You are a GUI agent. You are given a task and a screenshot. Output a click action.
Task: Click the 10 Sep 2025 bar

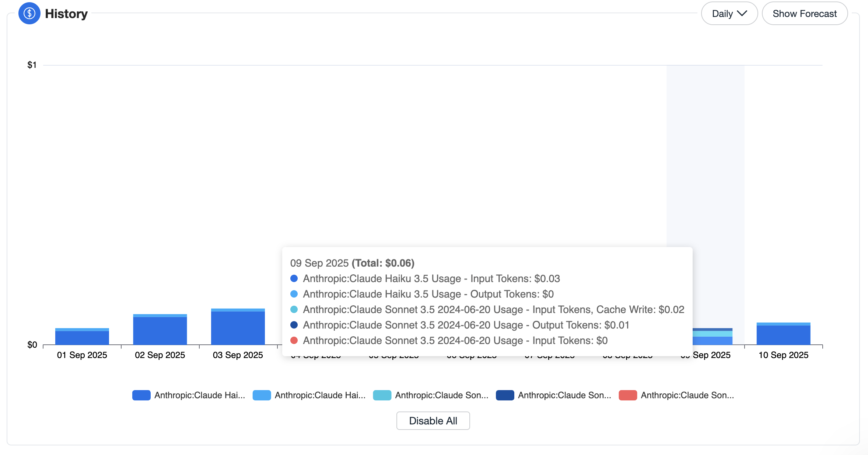[x=783, y=334]
